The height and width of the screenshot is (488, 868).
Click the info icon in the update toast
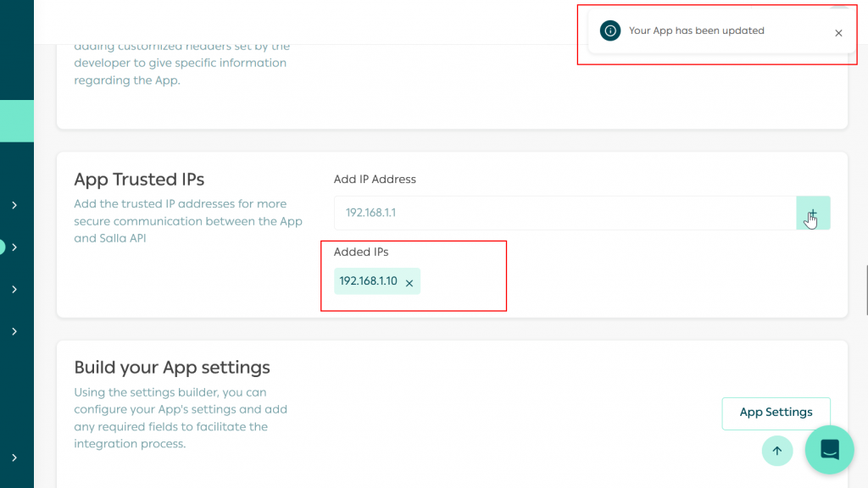609,30
